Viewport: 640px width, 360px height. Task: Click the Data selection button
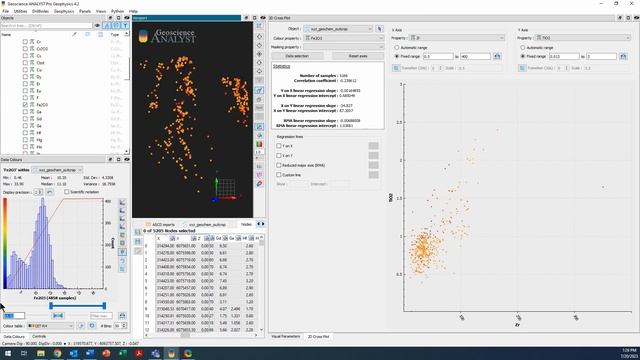point(297,56)
